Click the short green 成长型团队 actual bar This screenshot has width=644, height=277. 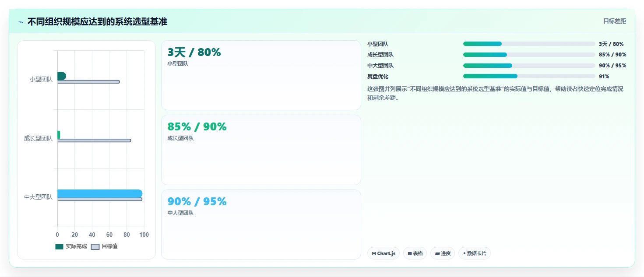(x=59, y=135)
